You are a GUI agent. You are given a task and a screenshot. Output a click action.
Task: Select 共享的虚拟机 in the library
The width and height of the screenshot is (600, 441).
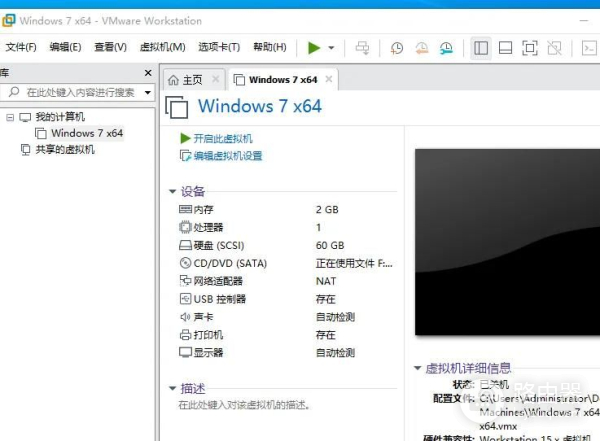[65, 149]
